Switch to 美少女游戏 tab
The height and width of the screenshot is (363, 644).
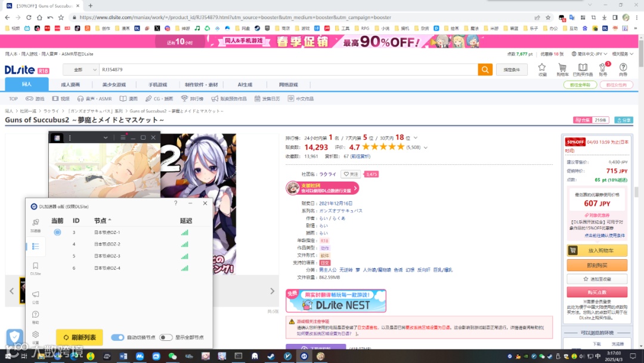pyautogui.click(x=114, y=85)
